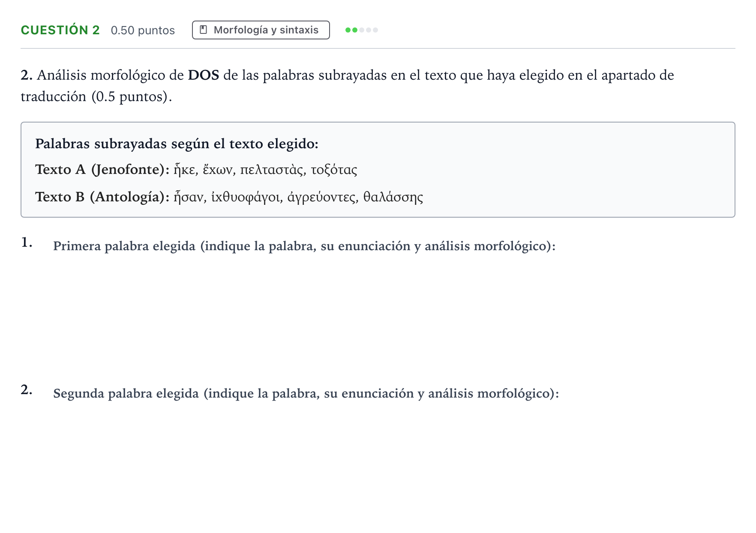Viewport: 756px width, 533px height.
Task: Click the third gray difficulty dot
Action: (x=362, y=30)
